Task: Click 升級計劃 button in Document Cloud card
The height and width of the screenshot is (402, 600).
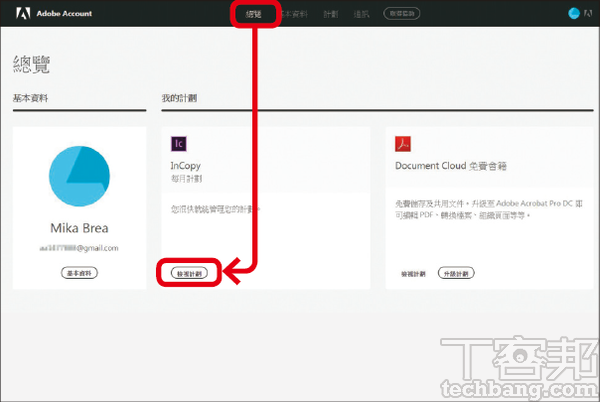Action: pos(456,273)
